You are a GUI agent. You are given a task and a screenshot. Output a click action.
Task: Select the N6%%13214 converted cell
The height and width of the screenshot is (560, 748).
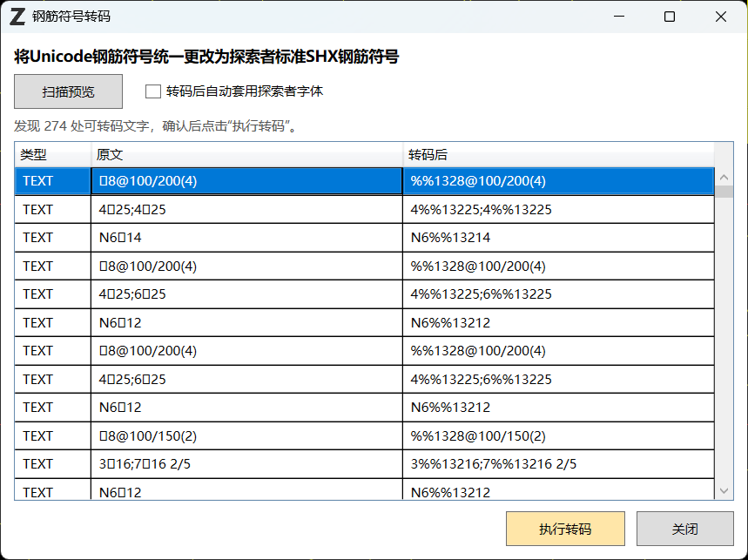click(558, 238)
